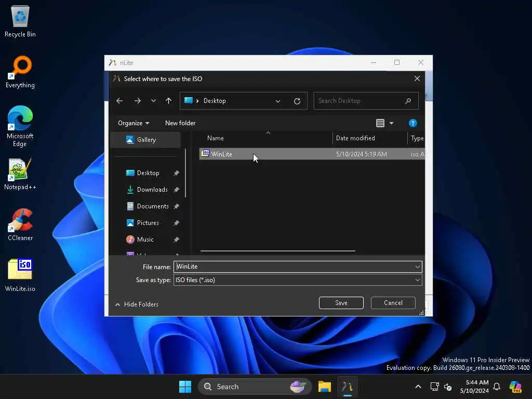Show hidden tray icons chevron
The image size is (532, 399).
coord(418,387)
